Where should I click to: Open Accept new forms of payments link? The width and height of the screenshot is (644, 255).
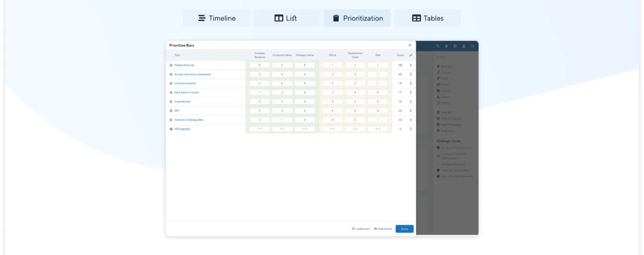[x=193, y=74]
